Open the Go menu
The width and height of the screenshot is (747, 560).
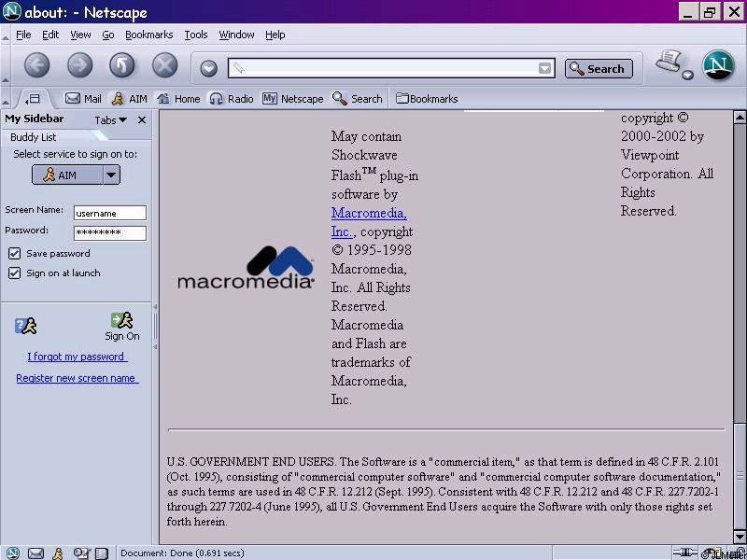108,35
